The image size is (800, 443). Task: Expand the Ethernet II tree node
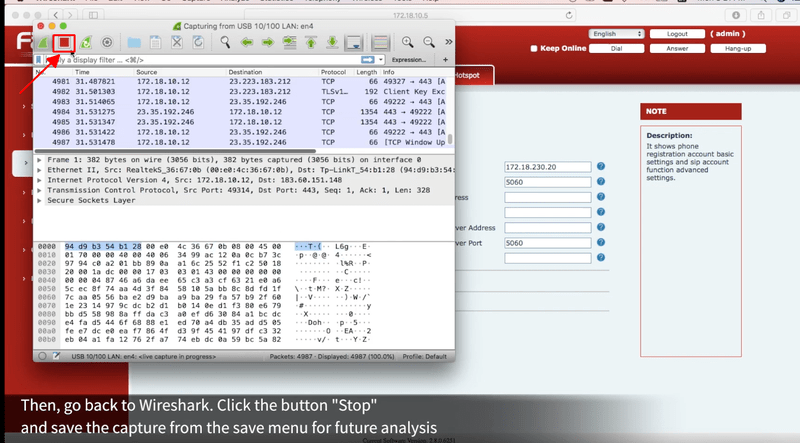39,171
